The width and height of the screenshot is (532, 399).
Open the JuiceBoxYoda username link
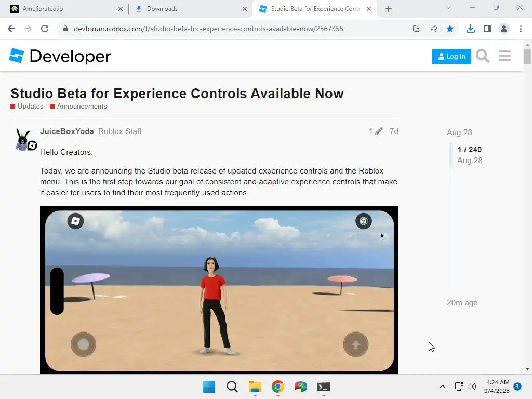tap(67, 131)
